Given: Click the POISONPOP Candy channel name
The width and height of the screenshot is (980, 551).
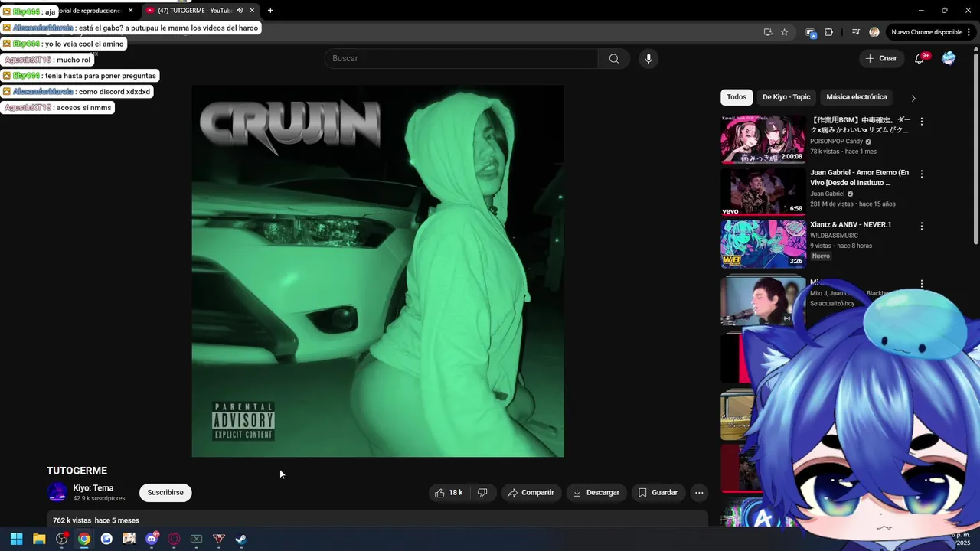Looking at the screenshot, I should pyautogui.click(x=836, y=142).
